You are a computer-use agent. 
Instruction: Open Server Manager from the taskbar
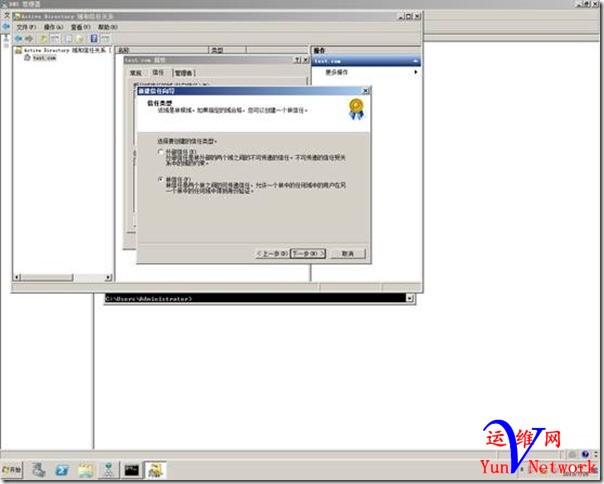point(39,470)
